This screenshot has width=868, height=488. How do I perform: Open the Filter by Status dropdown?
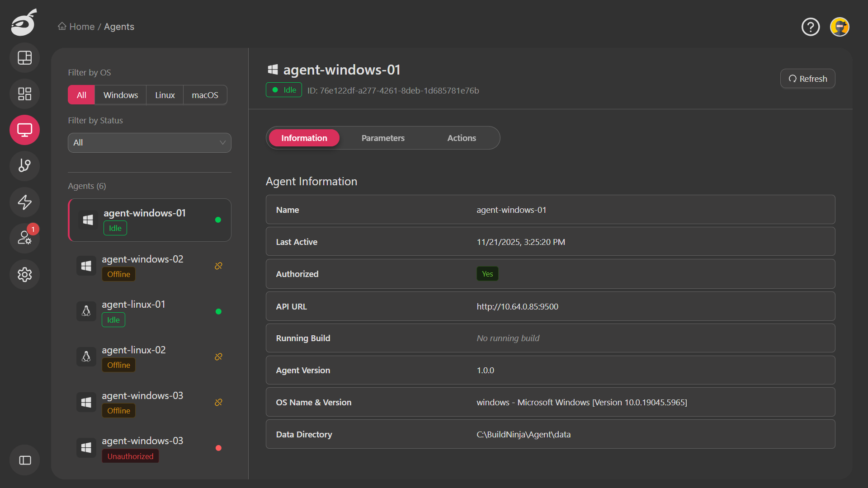point(149,143)
